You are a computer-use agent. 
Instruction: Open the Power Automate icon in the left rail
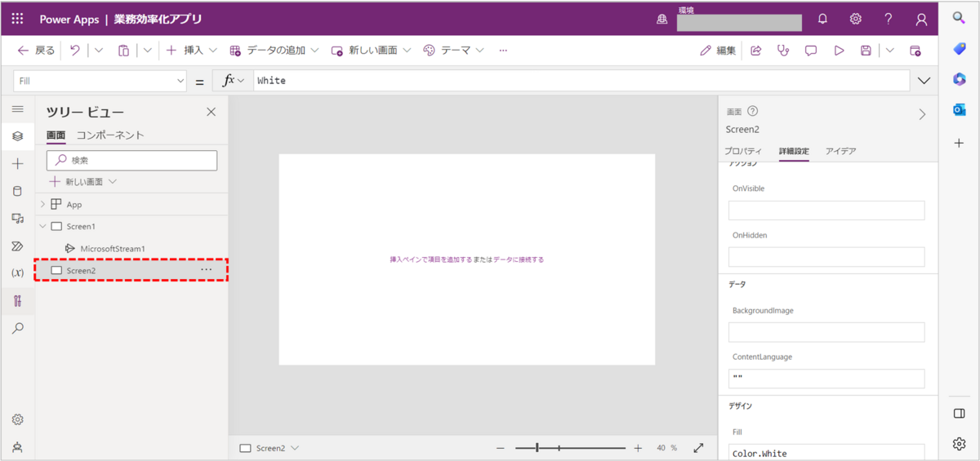pyautogui.click(x=17, y=246)
